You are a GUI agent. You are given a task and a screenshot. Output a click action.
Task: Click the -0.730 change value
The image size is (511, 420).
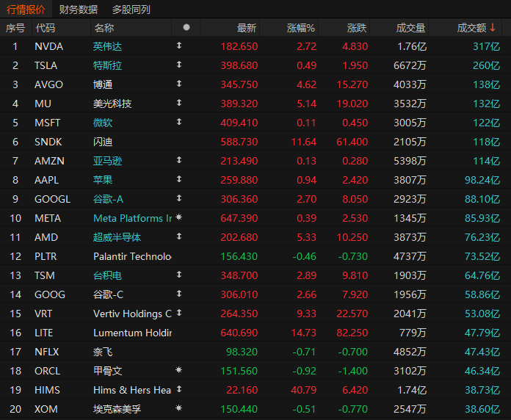(352, 256)
